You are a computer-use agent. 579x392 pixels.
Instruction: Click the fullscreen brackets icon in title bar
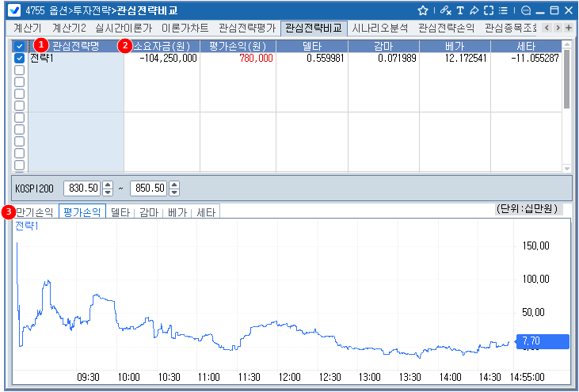[x=488, y=10]
